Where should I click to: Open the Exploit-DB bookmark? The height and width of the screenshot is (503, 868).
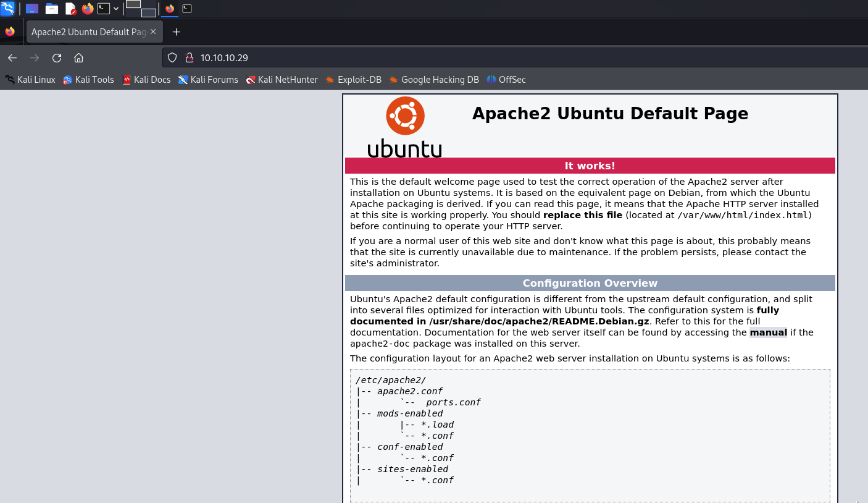tap(354, 80)
